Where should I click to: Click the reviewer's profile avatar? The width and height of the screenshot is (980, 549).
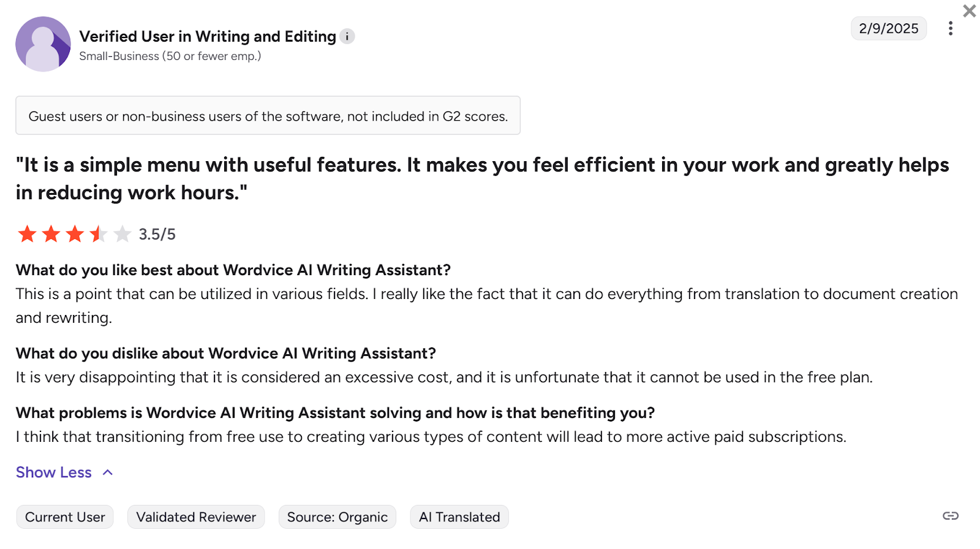tap(43, 44)
